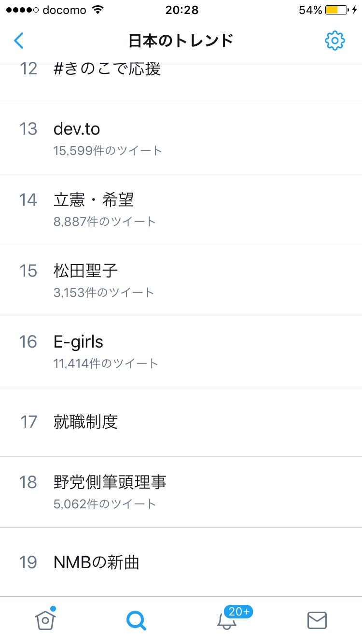Screen dimensions: 362x644
Task: Tap the back arrow icon
Action: click(x=19, y=41)
